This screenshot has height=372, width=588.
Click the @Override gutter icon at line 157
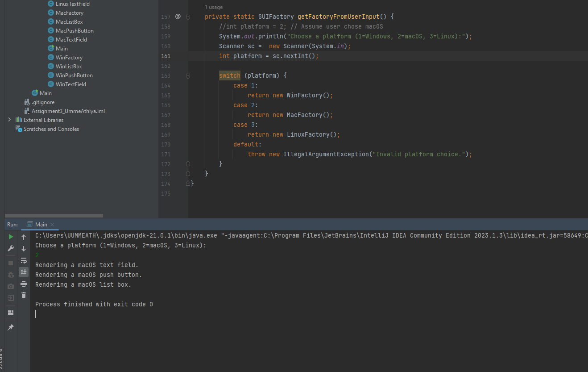tap(178, 17)
